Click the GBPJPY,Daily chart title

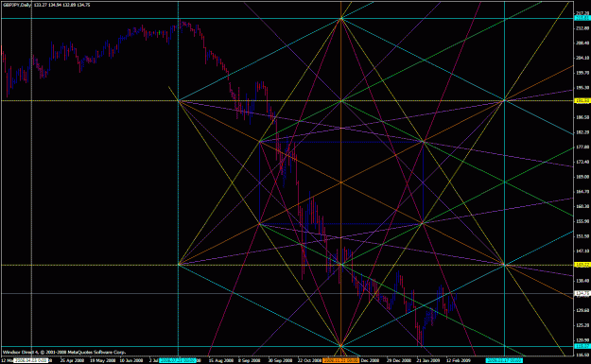click(x=17, y=5)
